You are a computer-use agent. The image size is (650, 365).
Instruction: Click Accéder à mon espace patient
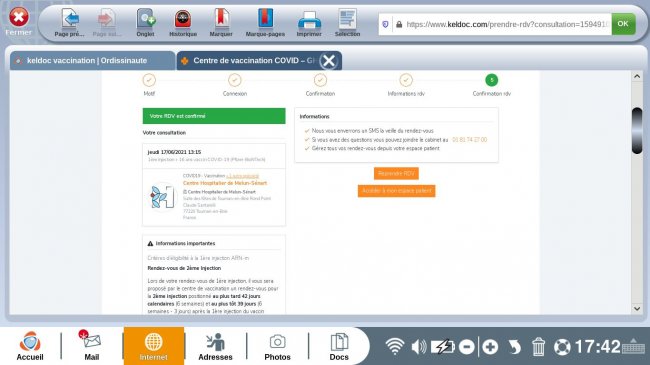(397, 191)
